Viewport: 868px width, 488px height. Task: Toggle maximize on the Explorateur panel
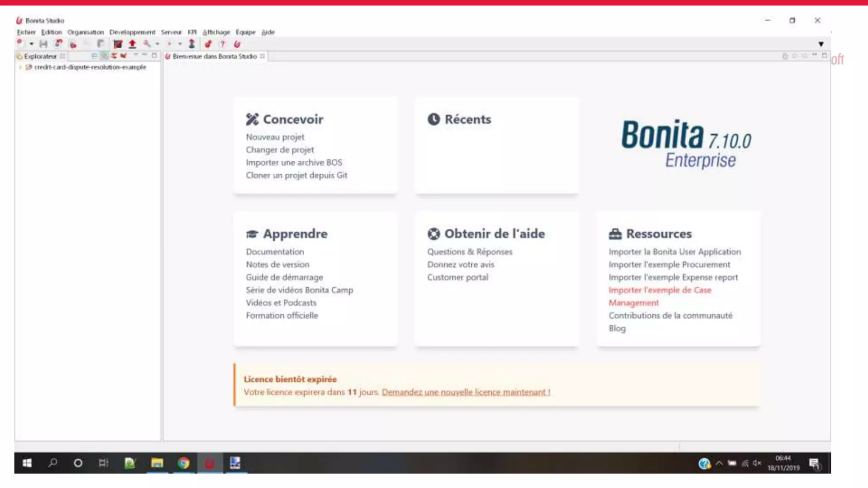tap(154, 55)
